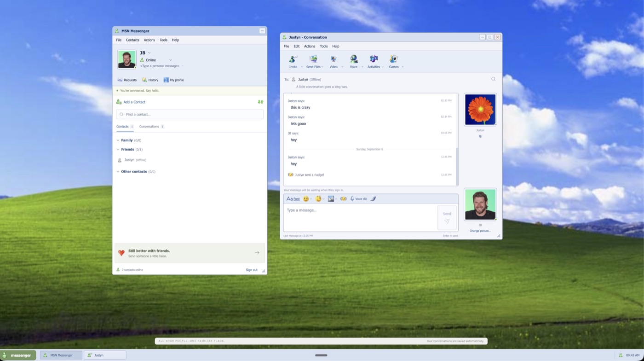The image size is (644, 361).
Task: Open the Voice dropdown arrow
Action: coord(362,67)
